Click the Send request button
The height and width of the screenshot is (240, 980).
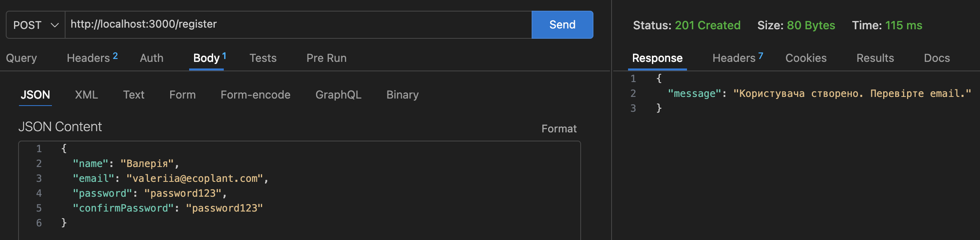click(x=562, y=25)
